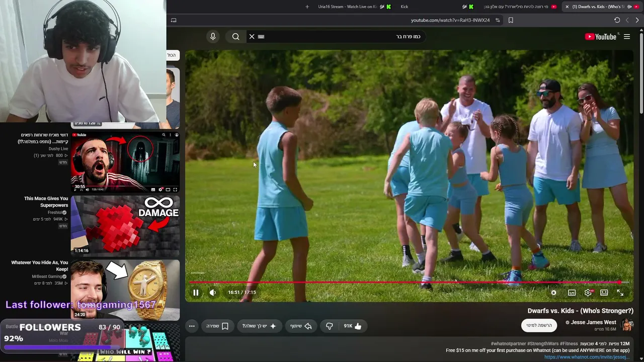Open the This Mace Gives You Superpowers title

(x=46, y=202)
